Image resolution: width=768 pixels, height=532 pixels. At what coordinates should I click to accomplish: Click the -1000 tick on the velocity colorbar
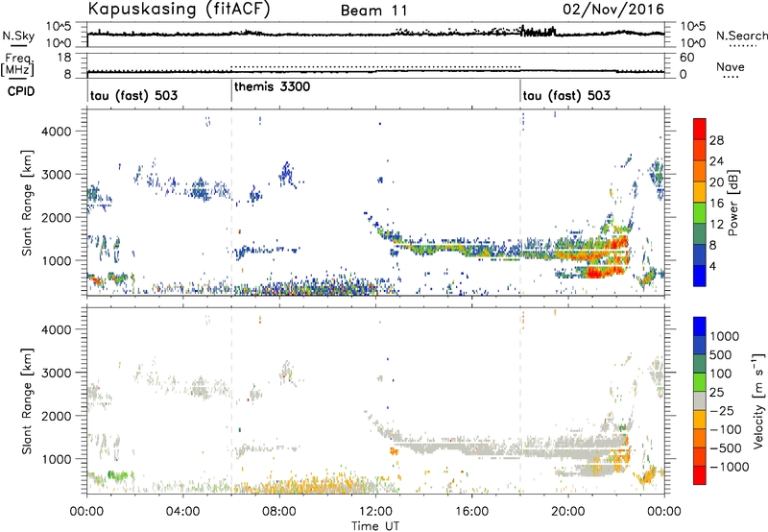click(730, 467)
